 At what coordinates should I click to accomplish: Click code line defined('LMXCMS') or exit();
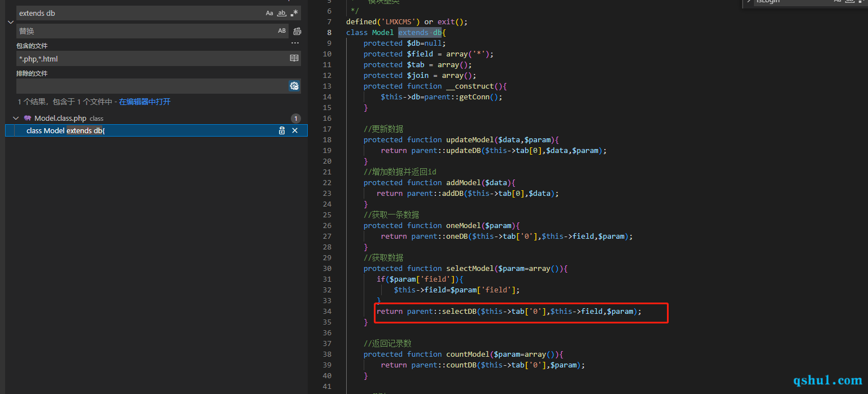pos(407,22)
